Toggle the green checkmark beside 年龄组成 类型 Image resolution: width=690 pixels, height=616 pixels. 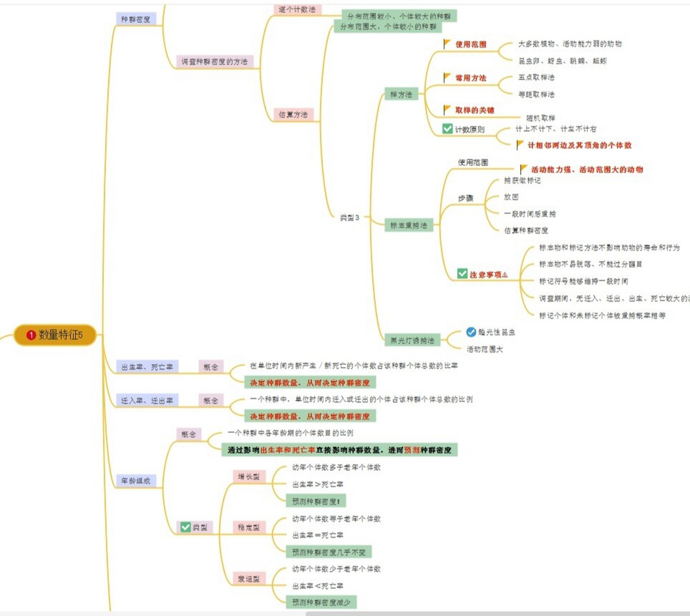coord(185,527)
